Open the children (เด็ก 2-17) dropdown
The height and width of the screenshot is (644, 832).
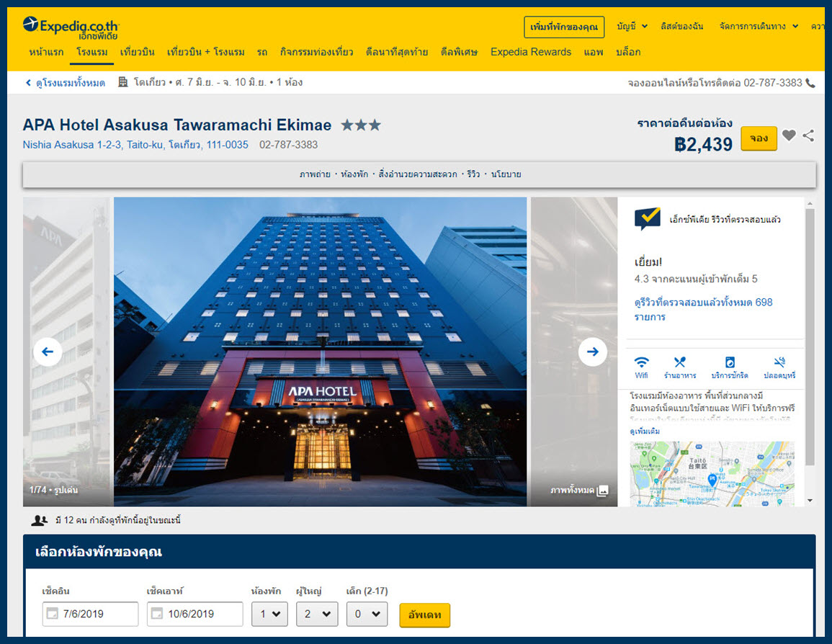[367, 614]
